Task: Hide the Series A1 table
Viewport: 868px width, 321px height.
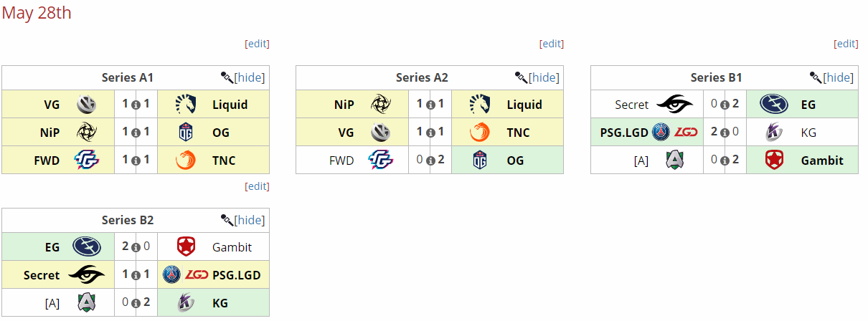Action: (250, 77)
